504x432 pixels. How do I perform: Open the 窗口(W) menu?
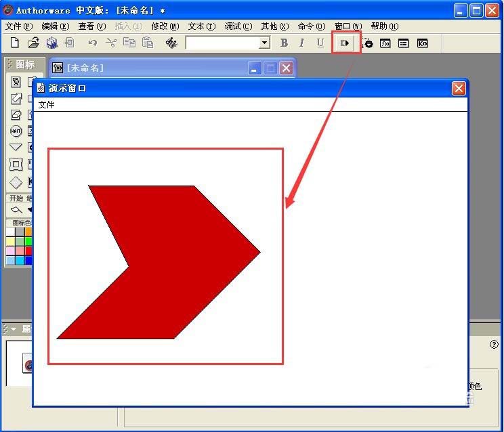click(348, 26)
